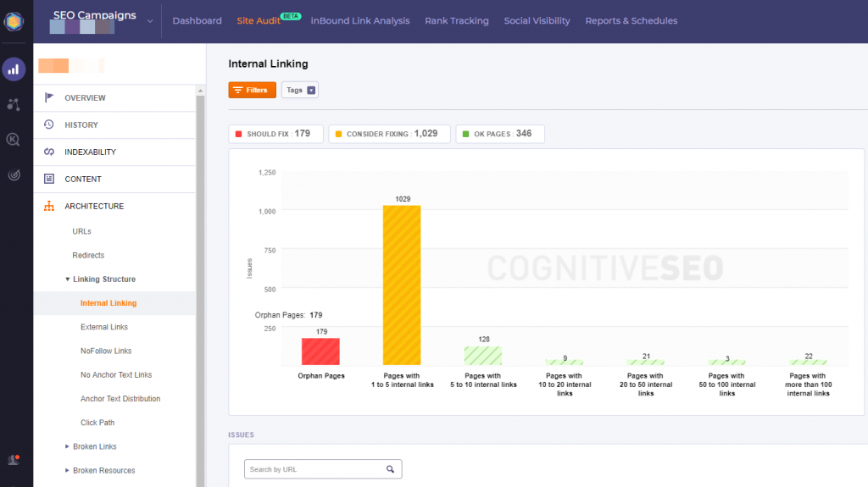The height and width of the screenshot is (487, 868).
Task: Open the External Links sidebar link
Action: 103,327
